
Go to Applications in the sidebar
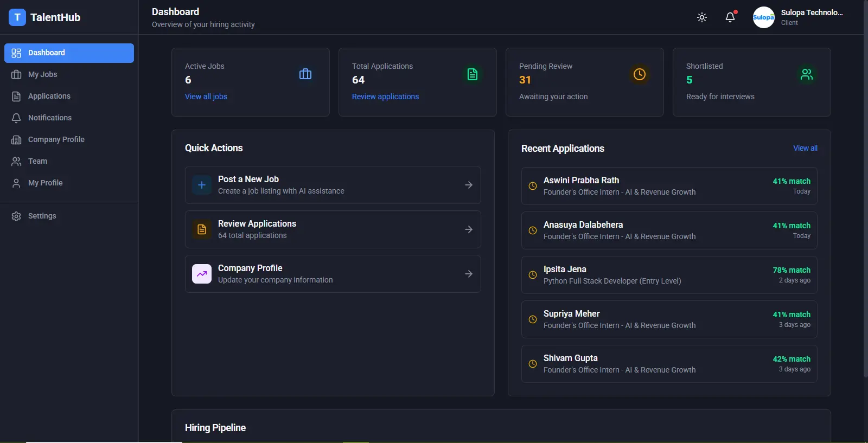pos(69,97)
